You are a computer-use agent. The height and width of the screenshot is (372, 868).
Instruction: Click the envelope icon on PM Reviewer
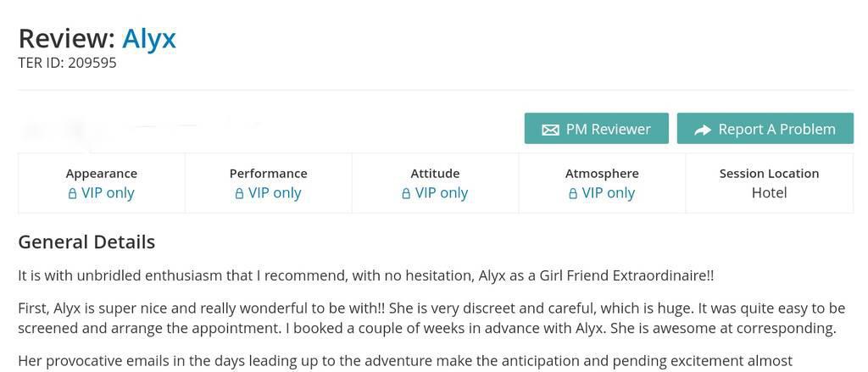(x=550, y=130)
